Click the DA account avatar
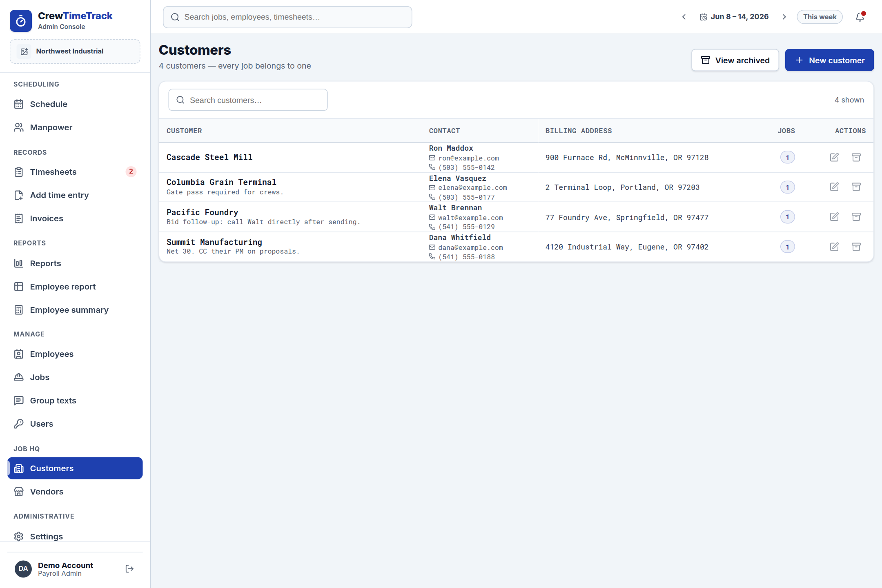The width and height of the screenshot is (882, 588). (23, 569)
